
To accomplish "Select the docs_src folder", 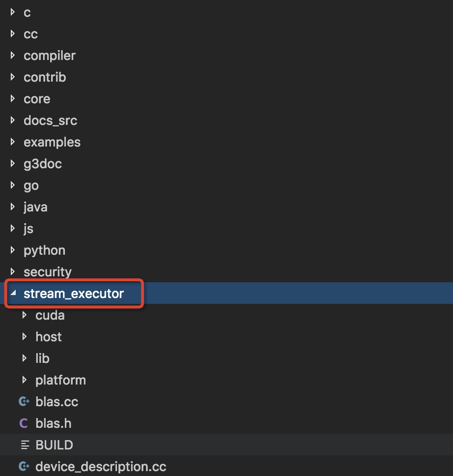I will [x=50, y=120].
